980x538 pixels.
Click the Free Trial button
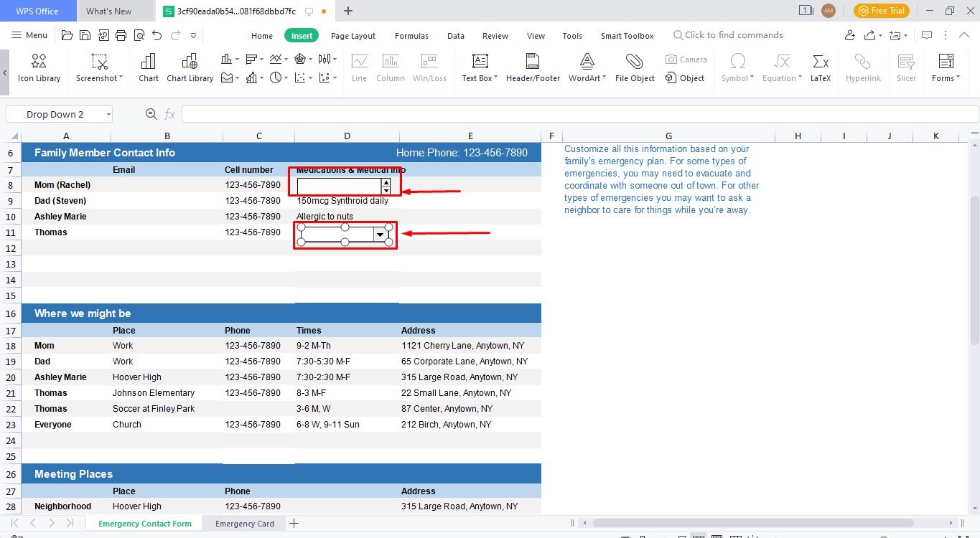[x=881, y=11]
